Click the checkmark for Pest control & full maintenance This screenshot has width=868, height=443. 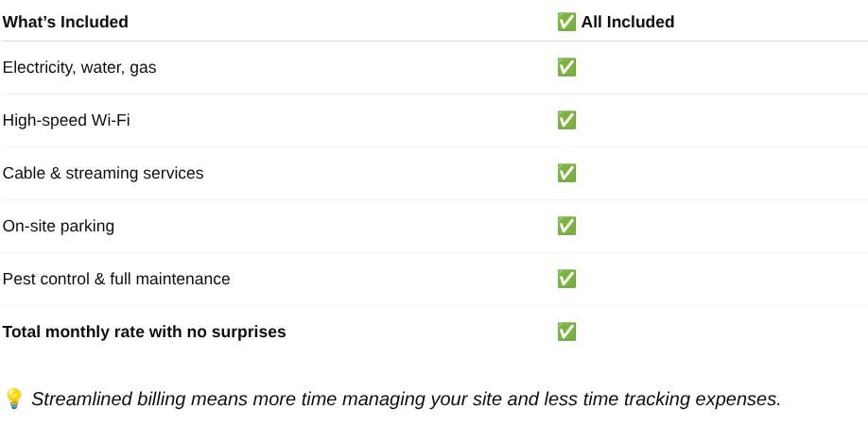pos(566,279)
